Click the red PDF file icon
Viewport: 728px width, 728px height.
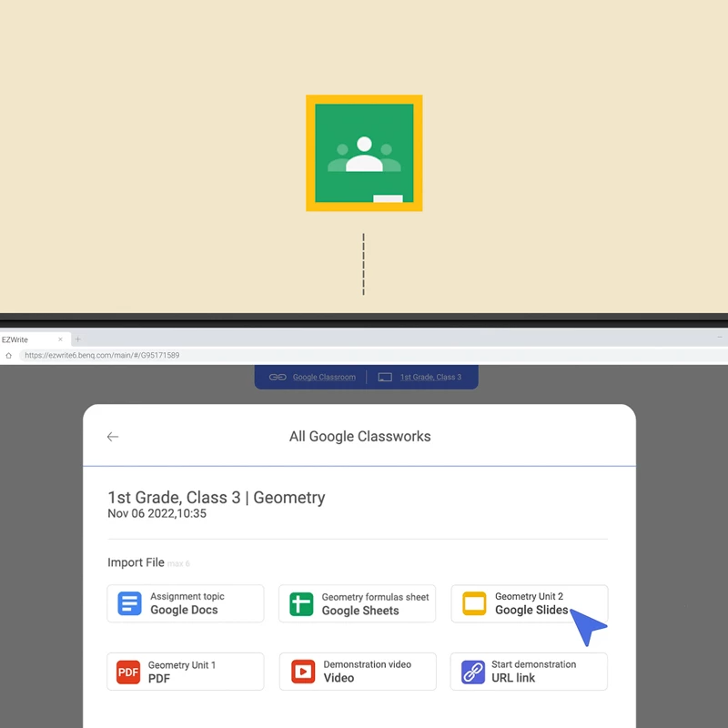[128, 672]
